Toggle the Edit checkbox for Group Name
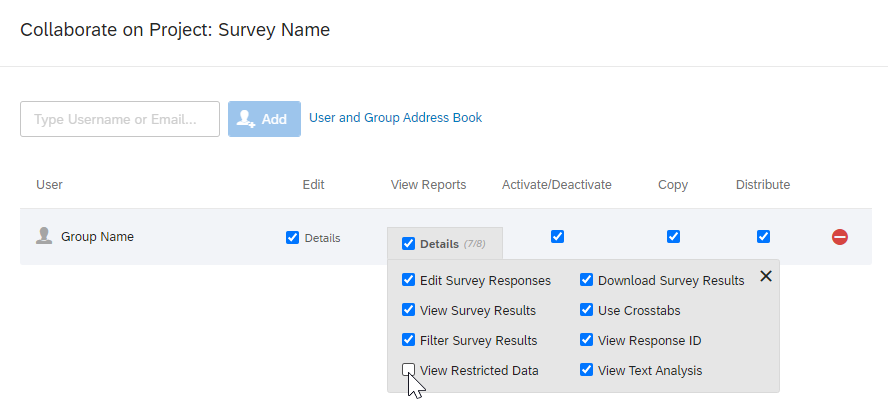 [x=292, y=238]
